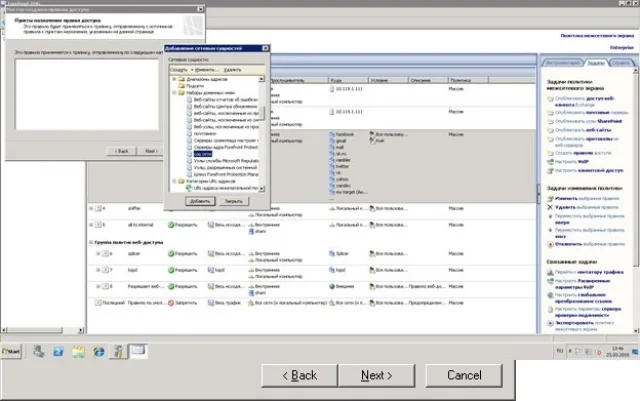Click the Опубликовать узлы SharePoint link

pos(588,121)
